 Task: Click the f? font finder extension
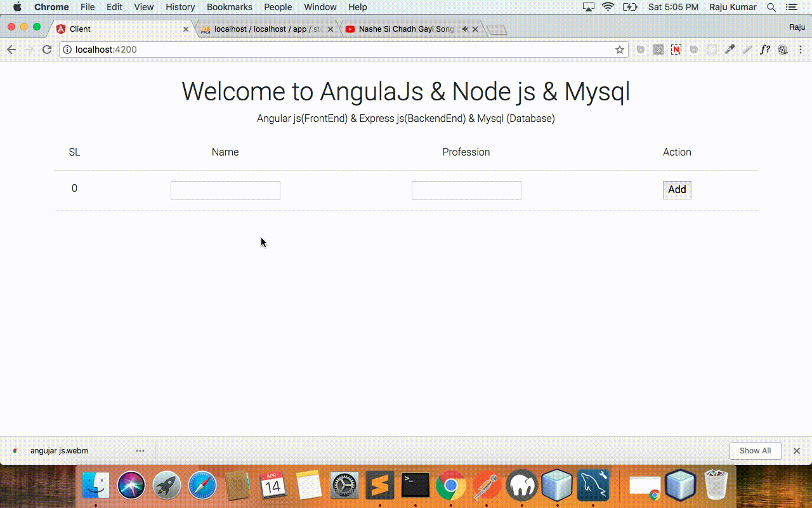(765, 50)
